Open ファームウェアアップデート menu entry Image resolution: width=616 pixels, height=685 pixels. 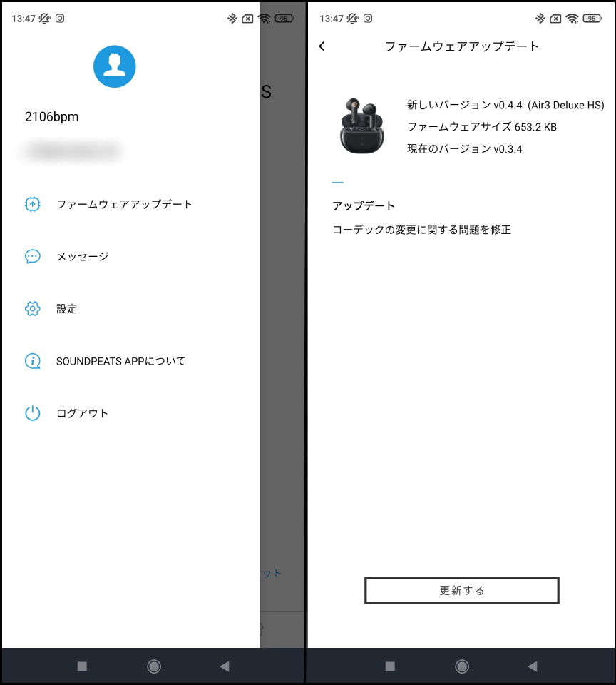click(x=125, y=204)
